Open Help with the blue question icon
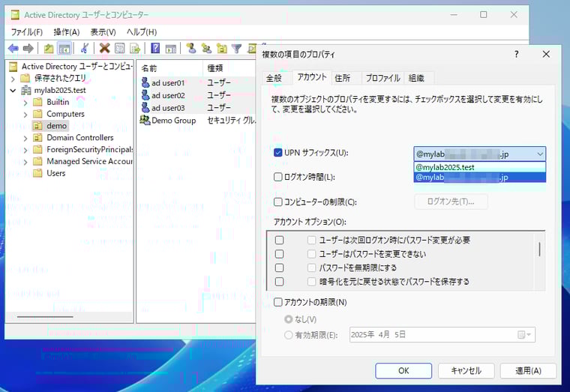Screen dimensions: 570x392 (155, 48)
